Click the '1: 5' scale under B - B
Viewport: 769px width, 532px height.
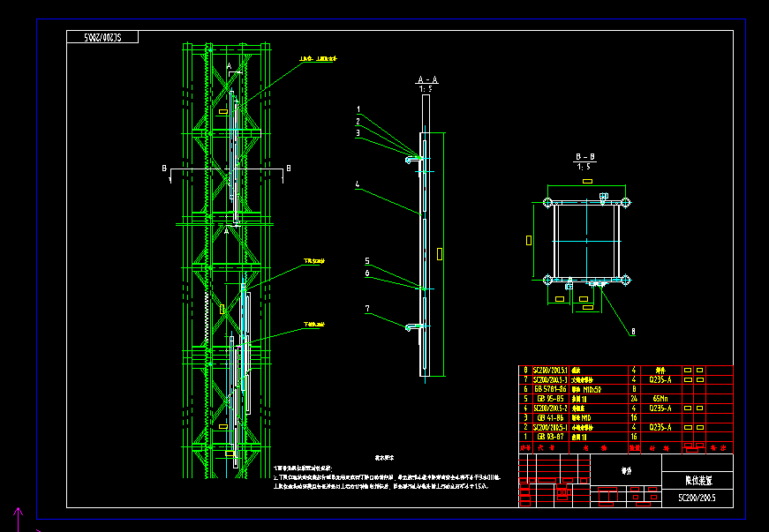584,167
